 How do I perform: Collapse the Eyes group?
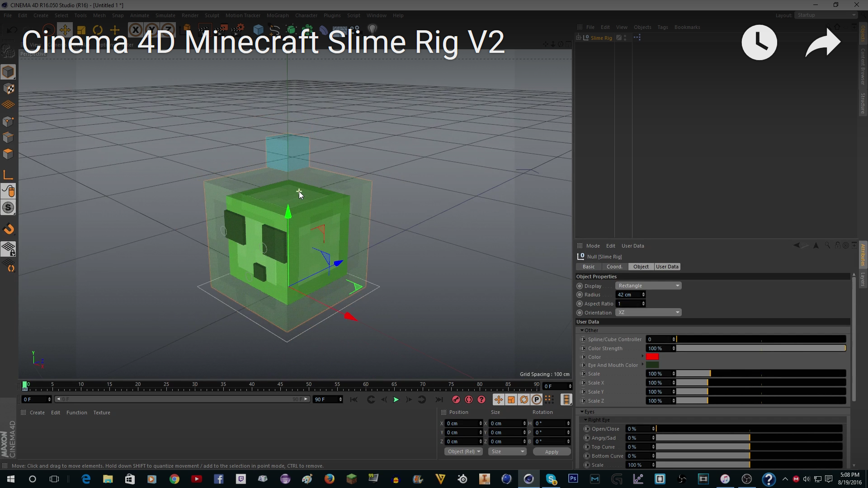coord(582,412)
